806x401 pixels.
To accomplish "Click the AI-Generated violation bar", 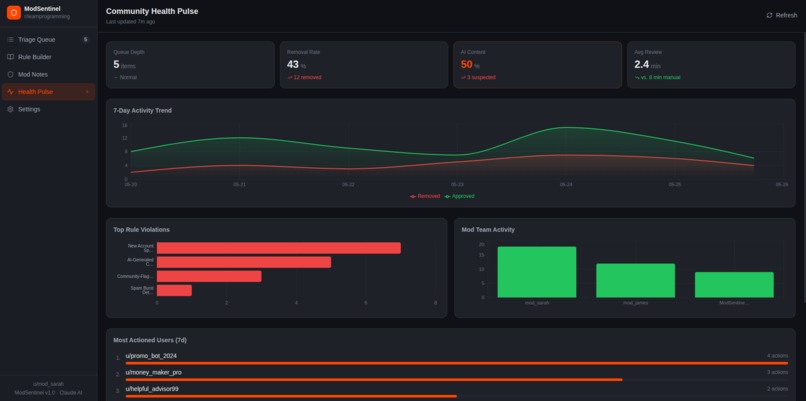I will [x=244, y=262].
